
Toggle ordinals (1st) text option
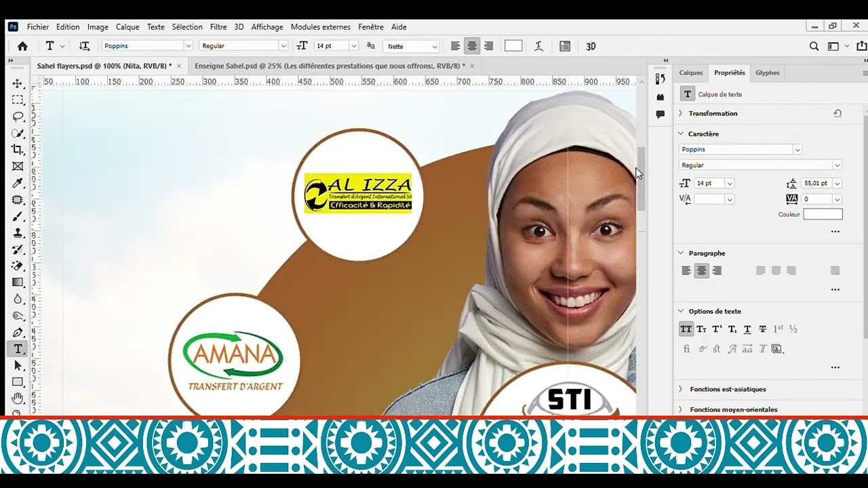778,329
